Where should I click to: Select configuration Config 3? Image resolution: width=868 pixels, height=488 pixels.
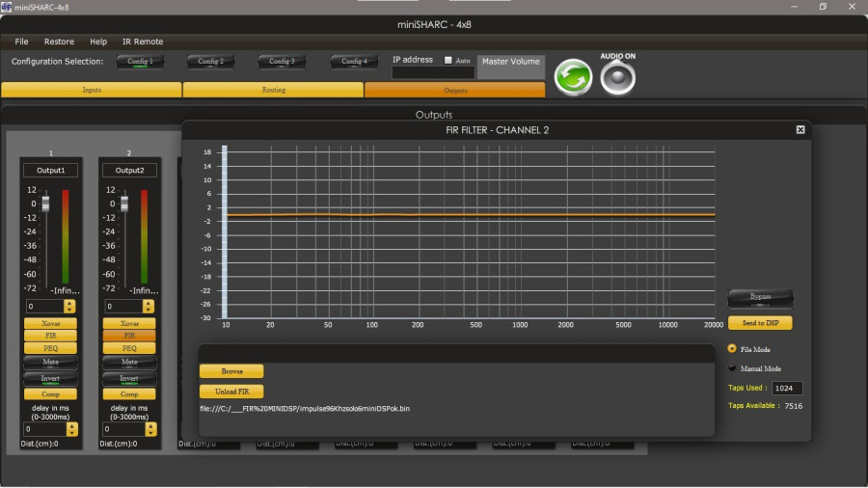click(x=282, y=62)
